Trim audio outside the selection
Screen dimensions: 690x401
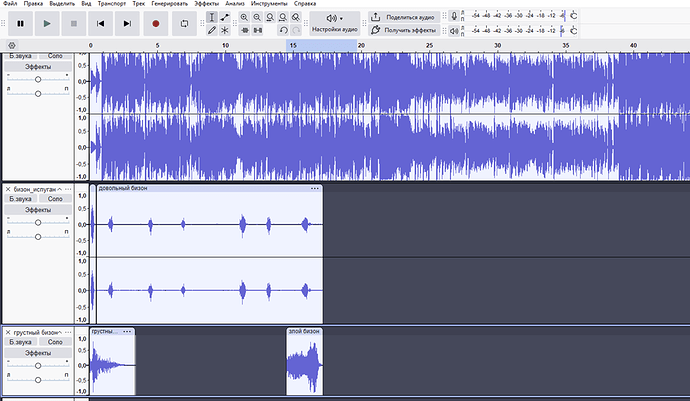245,30
